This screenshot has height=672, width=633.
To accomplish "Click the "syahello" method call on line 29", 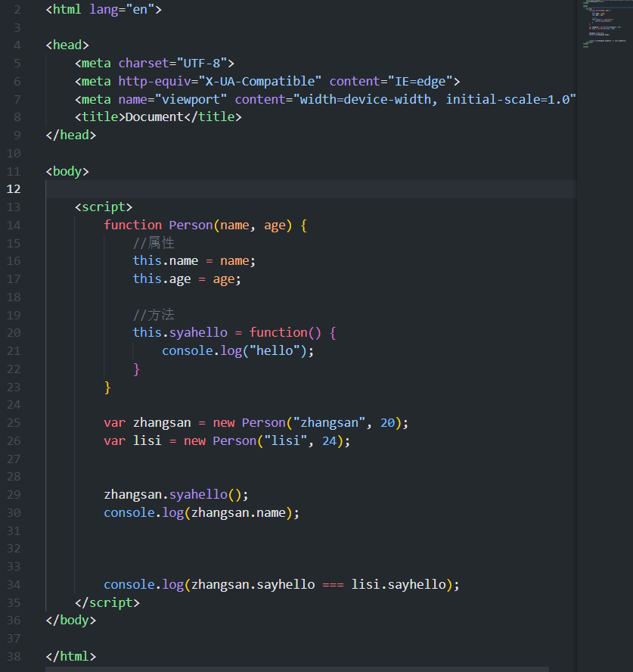I will click(198, 495).
